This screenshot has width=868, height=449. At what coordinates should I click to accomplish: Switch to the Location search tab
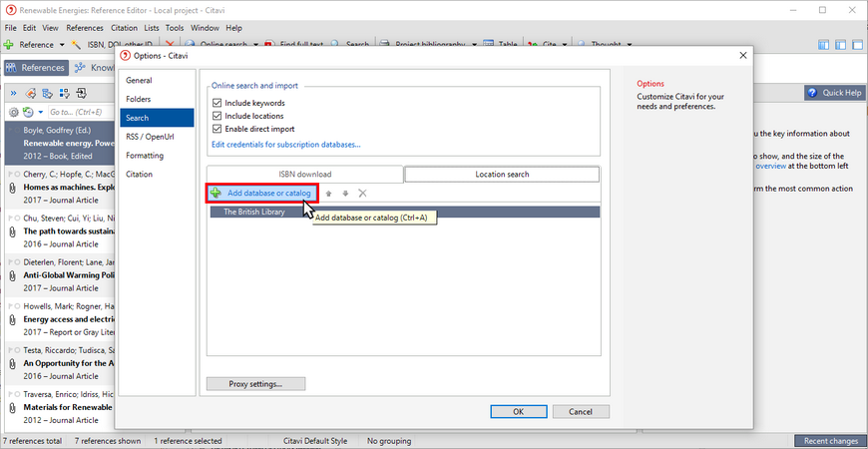(x=502, y=174)
